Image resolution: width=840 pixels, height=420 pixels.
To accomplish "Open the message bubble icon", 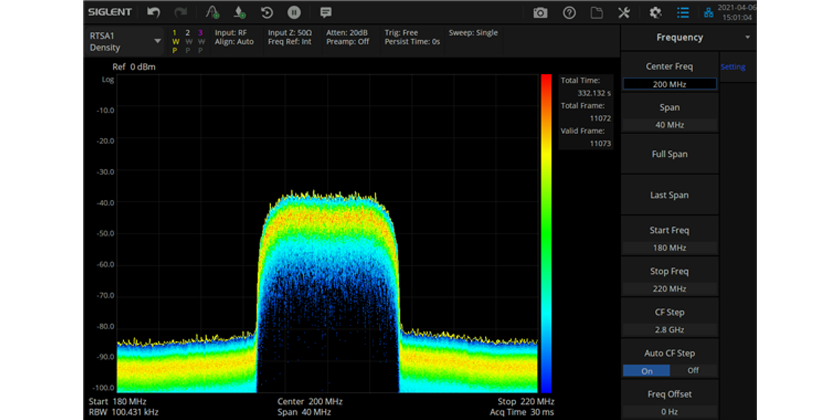I will pos(325,12).
